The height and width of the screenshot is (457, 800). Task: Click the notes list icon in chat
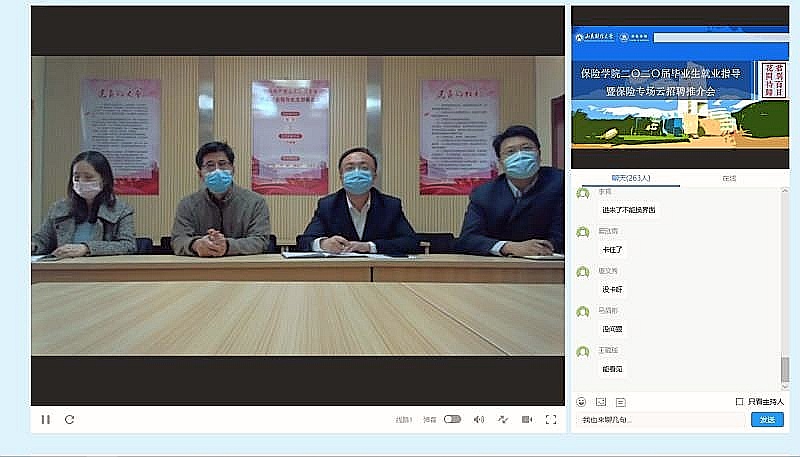[620, 402]
